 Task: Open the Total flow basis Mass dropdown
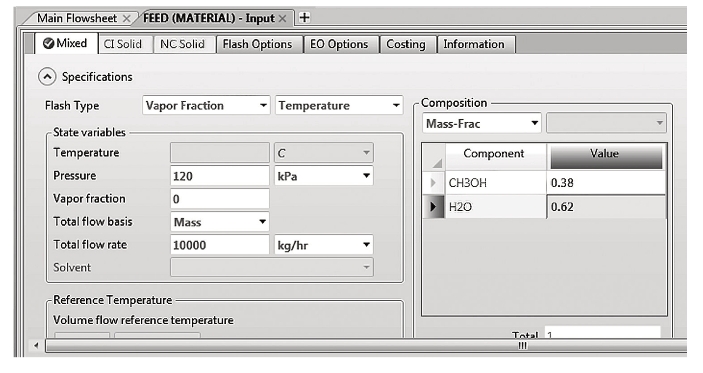[219, 222]
